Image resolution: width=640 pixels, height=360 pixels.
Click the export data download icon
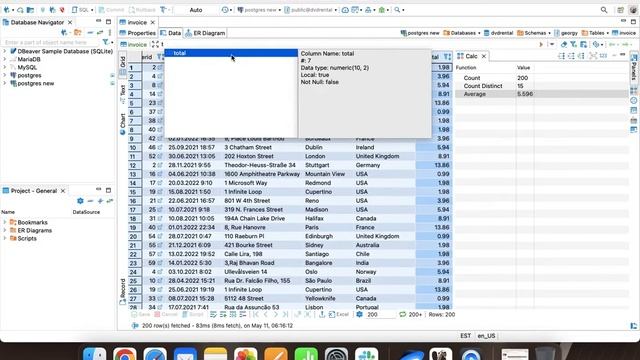tap(322, 314)
